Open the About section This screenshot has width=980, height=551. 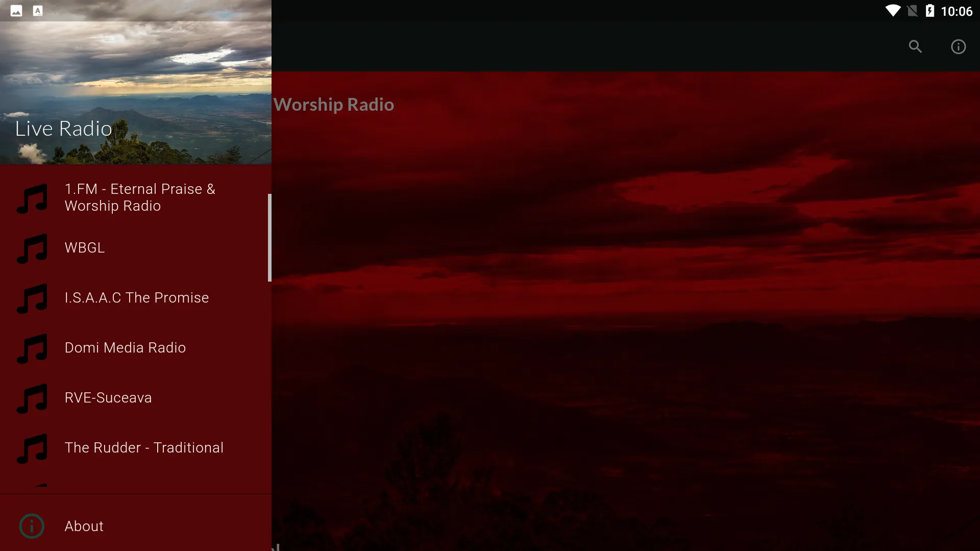pyautogui.click(x=84, y=525)
